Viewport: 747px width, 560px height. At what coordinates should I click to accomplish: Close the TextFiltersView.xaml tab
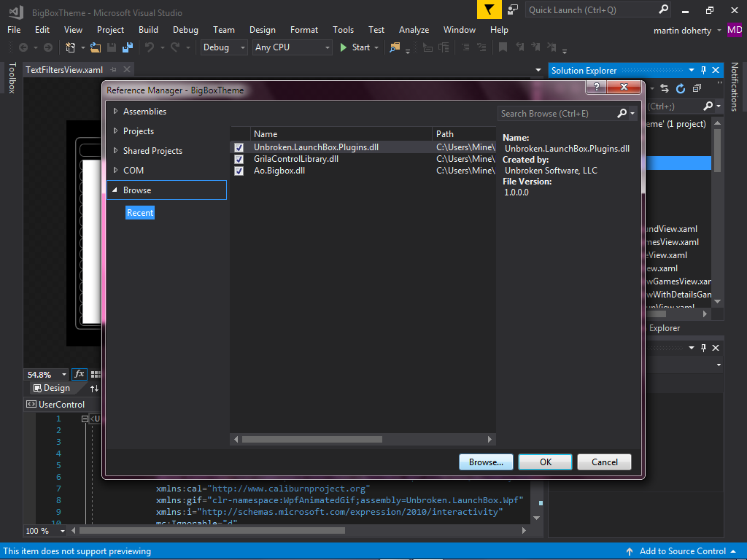(x=127, y=69)
